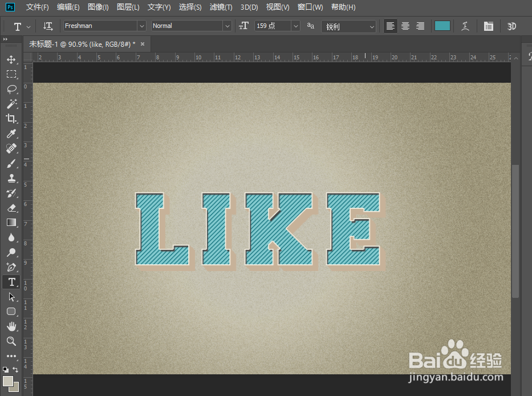Select the Eyedropper tool

(11, 134)
